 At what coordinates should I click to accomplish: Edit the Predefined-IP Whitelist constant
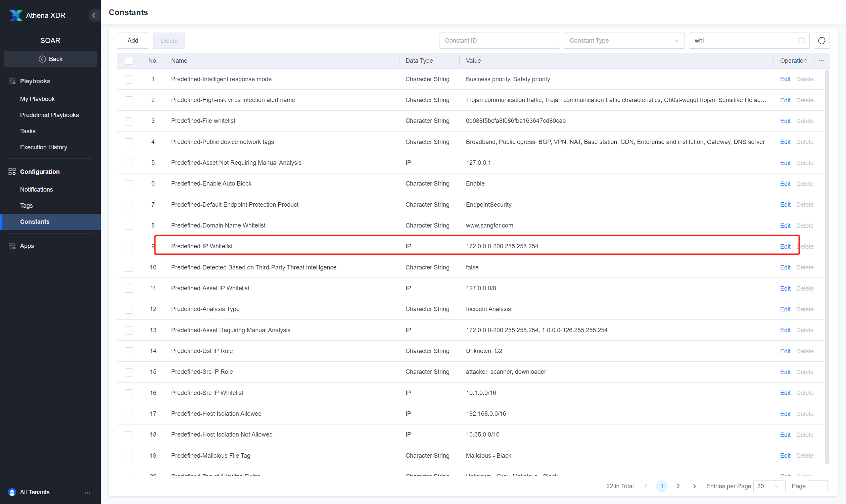785,247
